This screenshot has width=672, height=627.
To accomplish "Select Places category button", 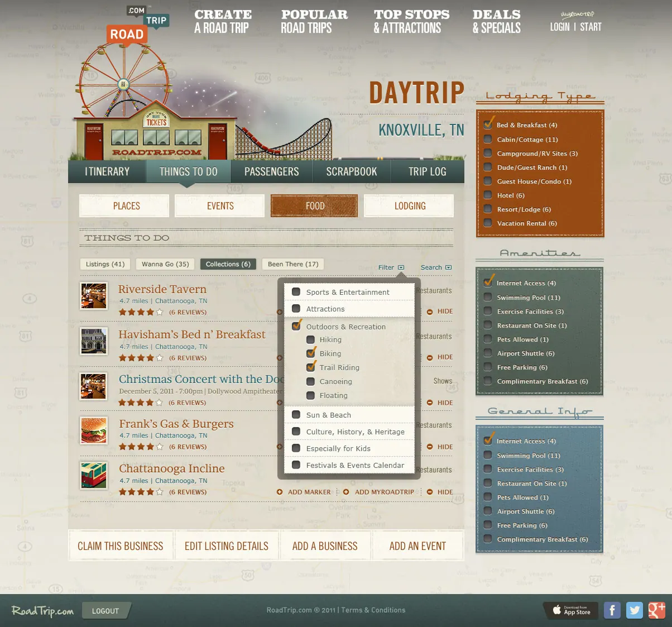I will [x=124, y=205].
